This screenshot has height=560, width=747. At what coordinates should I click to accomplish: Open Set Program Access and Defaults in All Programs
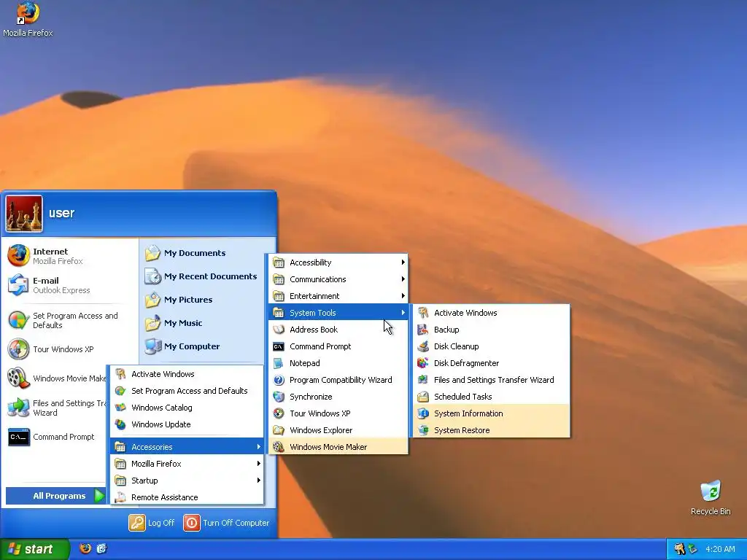pyautogui.click(x=187, y=391)
